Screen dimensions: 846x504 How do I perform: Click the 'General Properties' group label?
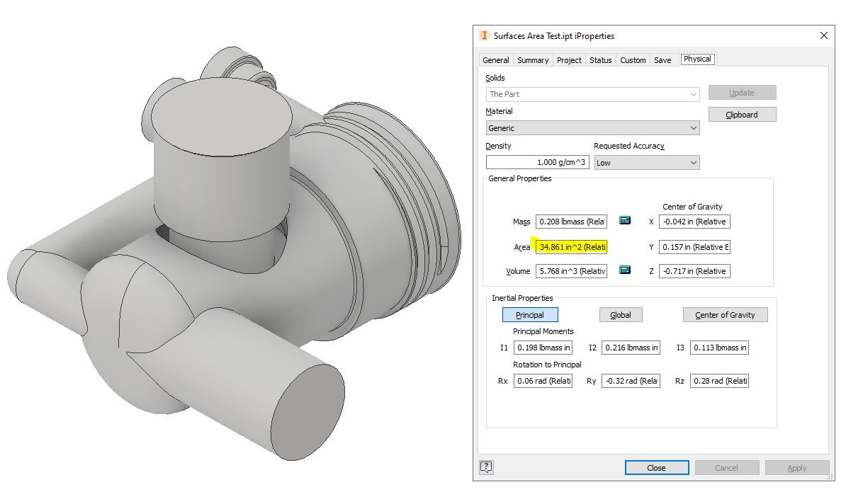point(519,178)
